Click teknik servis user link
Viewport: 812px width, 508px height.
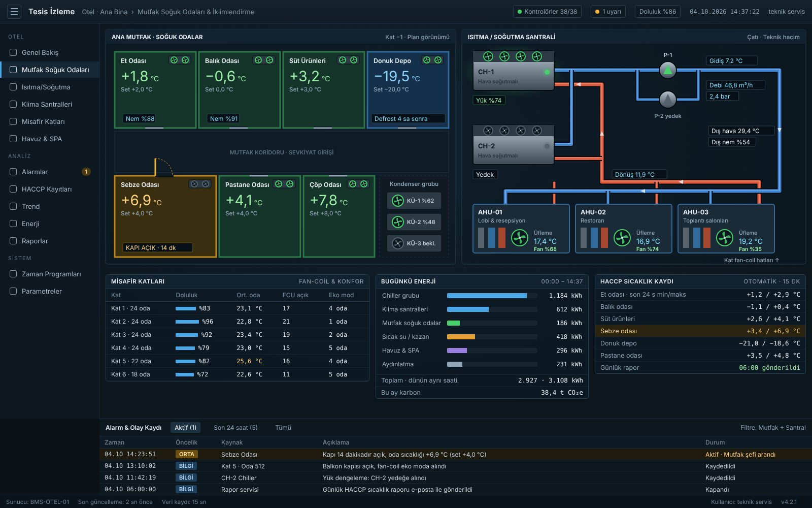point(787,12)
